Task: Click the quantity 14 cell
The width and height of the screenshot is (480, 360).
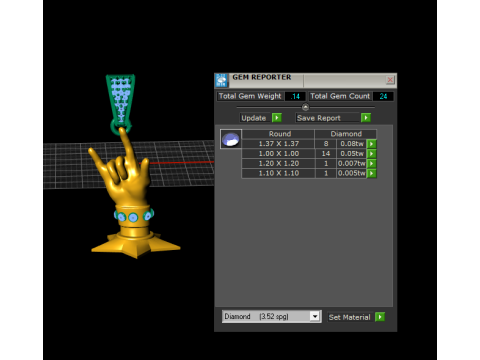Action: [326, 154]
